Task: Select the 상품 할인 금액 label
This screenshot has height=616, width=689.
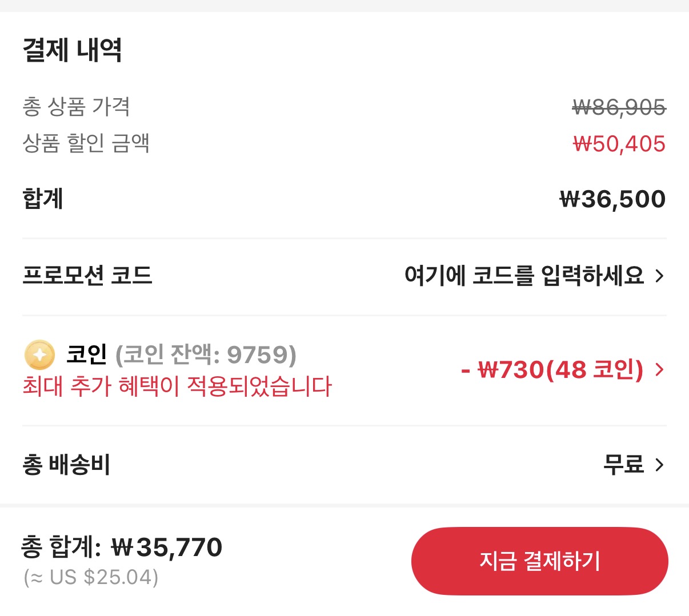Action: [86, 143]
